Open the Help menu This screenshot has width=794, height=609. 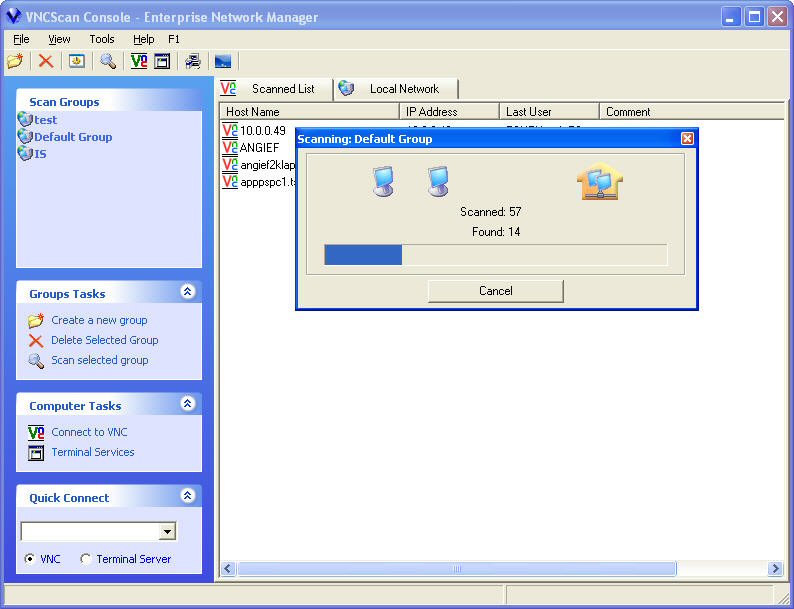pyautogui.click(x=144, y=39)
